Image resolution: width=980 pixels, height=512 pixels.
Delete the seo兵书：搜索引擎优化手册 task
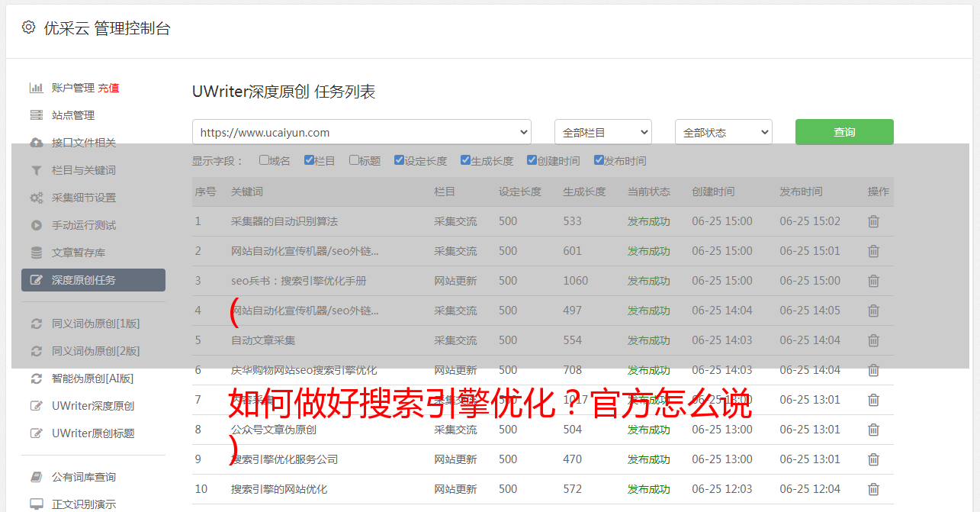(873, 281)
